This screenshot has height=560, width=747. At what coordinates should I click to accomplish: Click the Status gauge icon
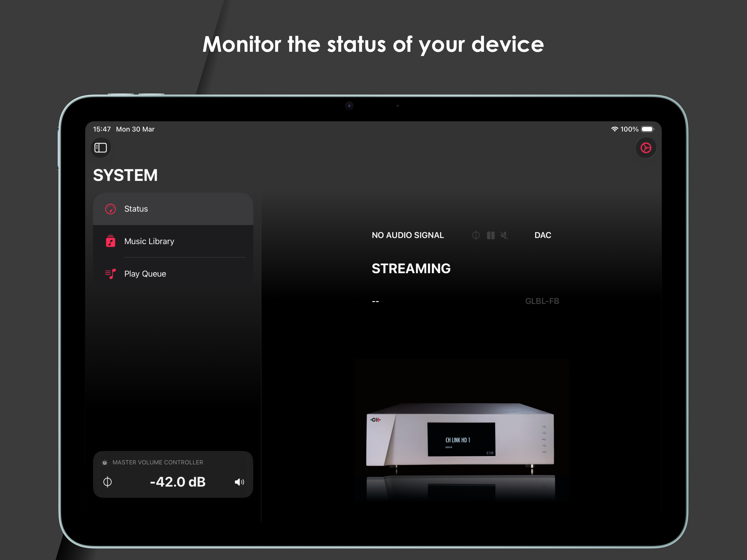point(110,209)
